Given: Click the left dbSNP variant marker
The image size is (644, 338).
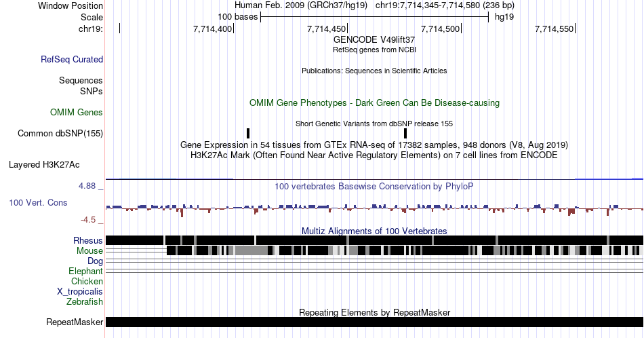Looking at the screenshot, I should pyautogui.click(x=248, y=133).
